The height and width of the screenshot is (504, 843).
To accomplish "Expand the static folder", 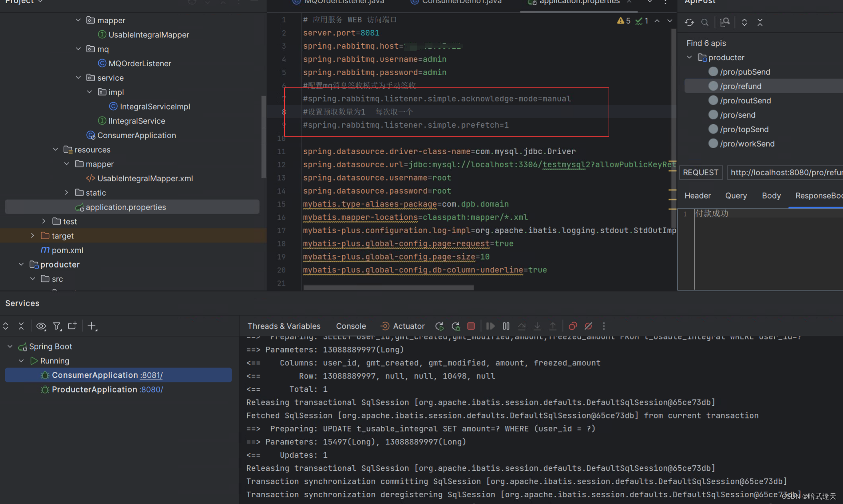I will coord(67,192).
